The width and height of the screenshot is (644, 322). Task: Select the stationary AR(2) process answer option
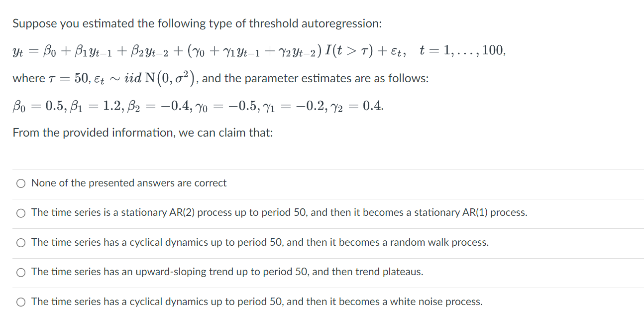coord(20,213)
